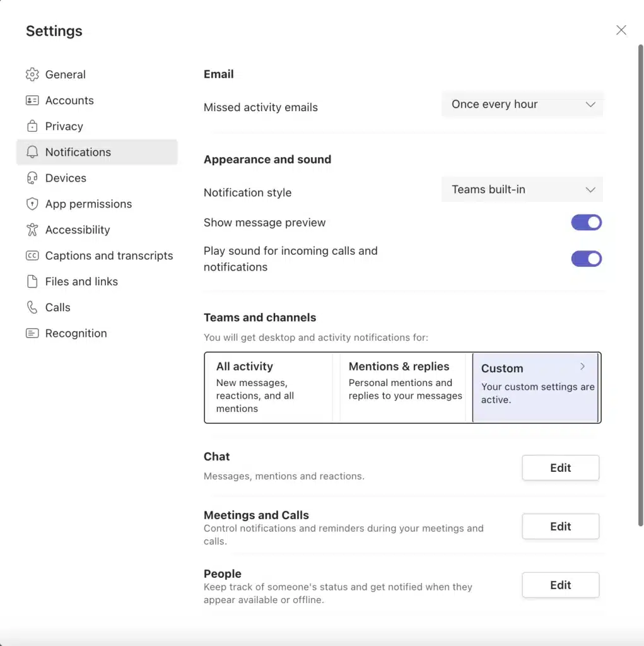Click the Files and links document icon
Image resolution: width=644 pixels, height=646 pixels.
pyautogui.click(x=32, y=281)
